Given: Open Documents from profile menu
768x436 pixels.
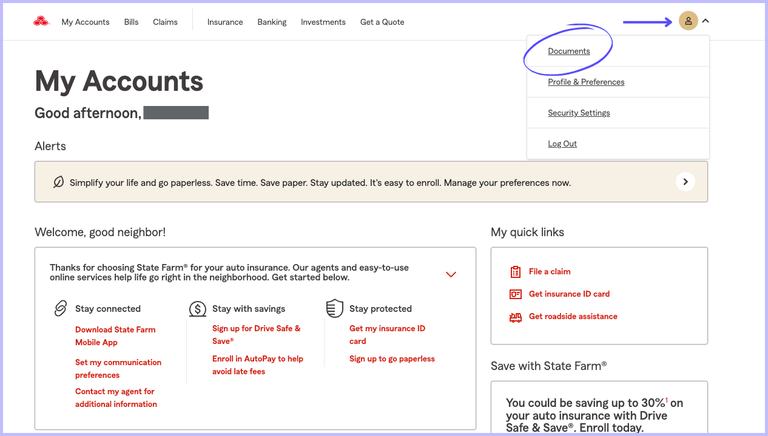Looking at the screenshot, I should (569, 51).
